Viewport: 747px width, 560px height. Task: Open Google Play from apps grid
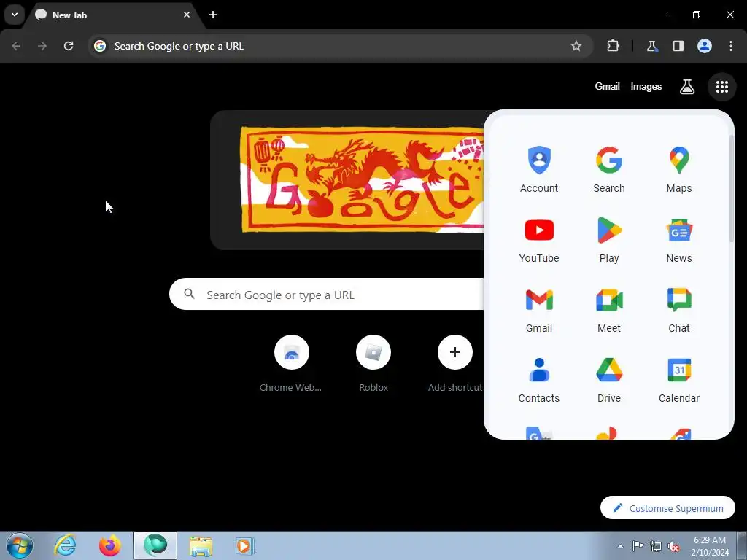point(609,239)
